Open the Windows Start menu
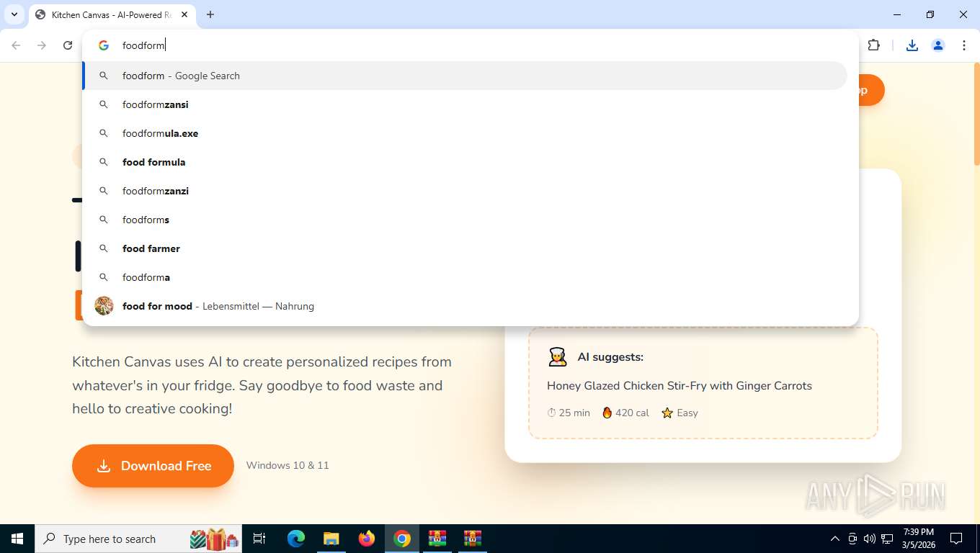Screen dimensions: 980x553 point(17,539)
